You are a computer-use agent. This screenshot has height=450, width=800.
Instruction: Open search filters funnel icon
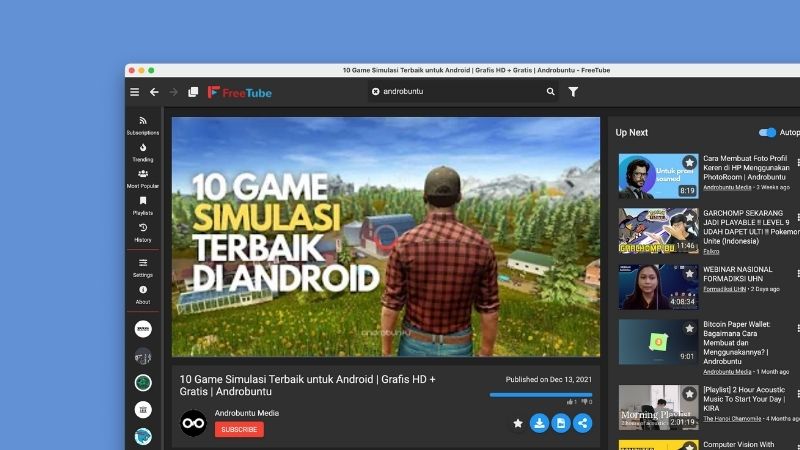(573, 91)
